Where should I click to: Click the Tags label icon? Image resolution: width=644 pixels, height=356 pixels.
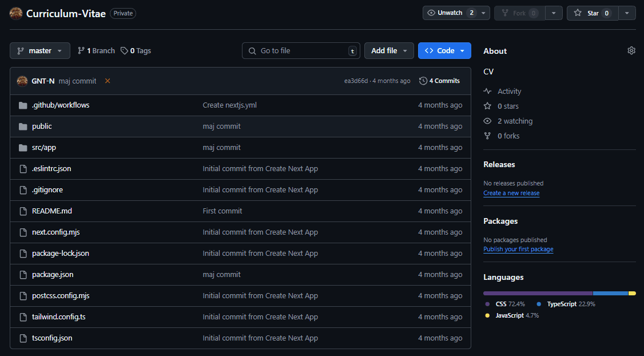pos(124,50)
